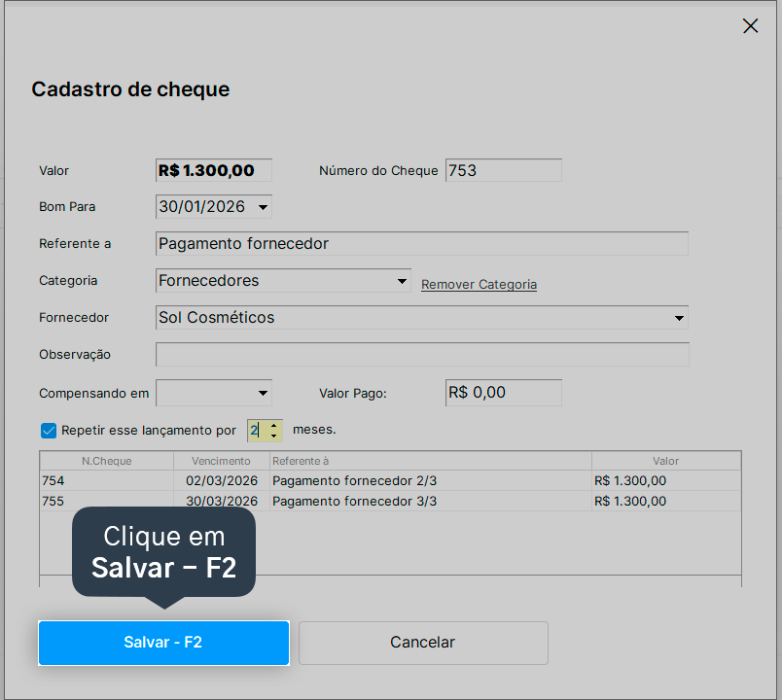Screen dimensions: 782x700
Task: Click the Vencimento column header
Action: pyautogui.click(x=221, y=461)
